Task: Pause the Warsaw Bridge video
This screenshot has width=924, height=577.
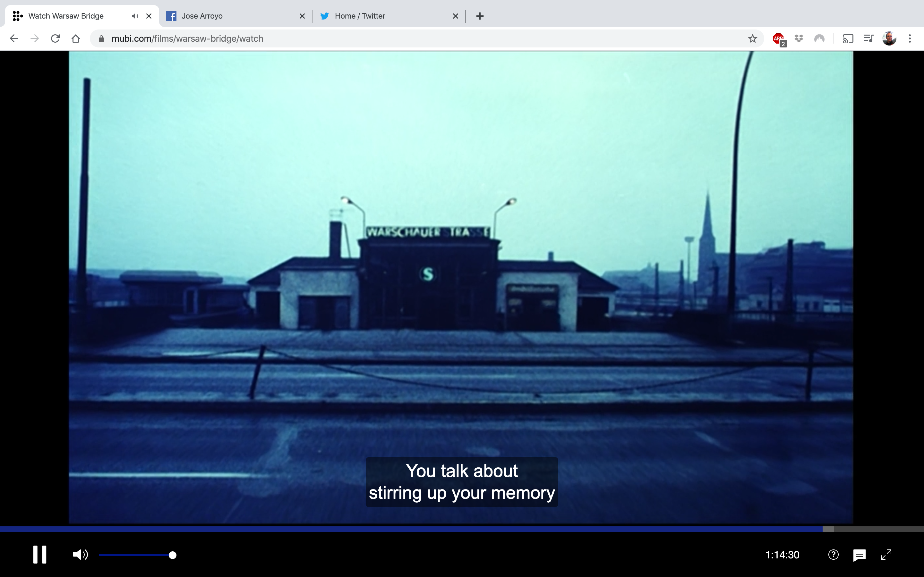Action: pos(39,554)
